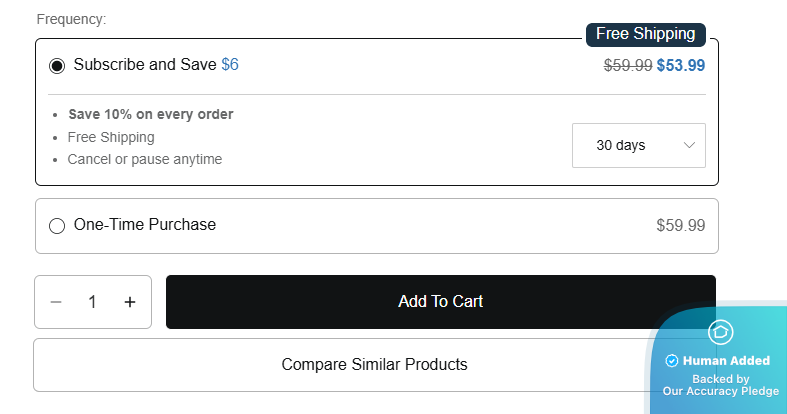Image resolution: width=787 pixels, height=414 pixels.
Task: Click the Free Shipping tag label
Action: [x=645, y=34]
